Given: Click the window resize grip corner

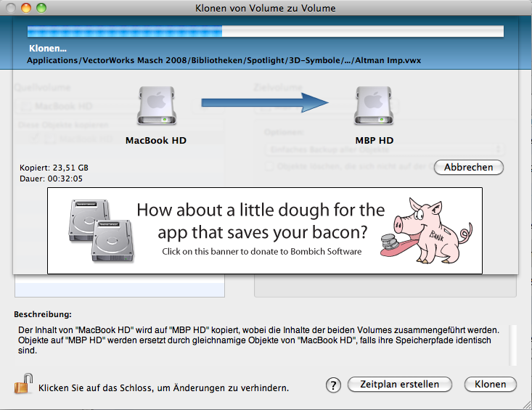Looking at the screenshot, I should click(527, 405).
